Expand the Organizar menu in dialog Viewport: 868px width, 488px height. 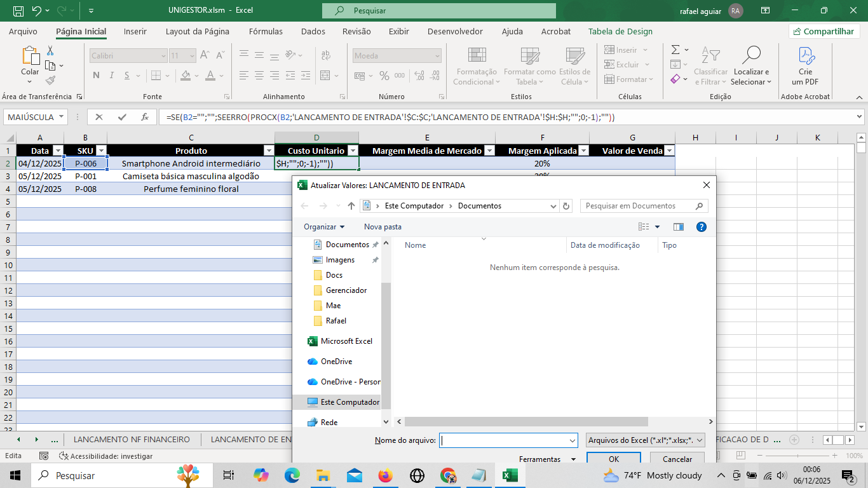point(324,227)
